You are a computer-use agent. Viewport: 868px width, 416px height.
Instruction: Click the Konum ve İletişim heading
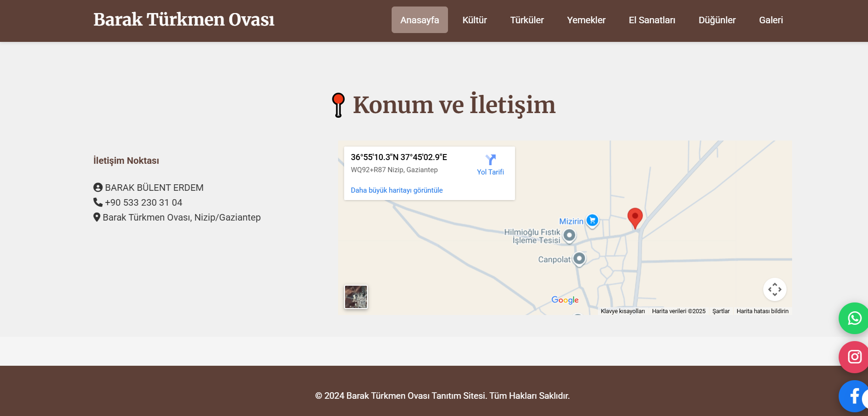(x=454, y=105)
